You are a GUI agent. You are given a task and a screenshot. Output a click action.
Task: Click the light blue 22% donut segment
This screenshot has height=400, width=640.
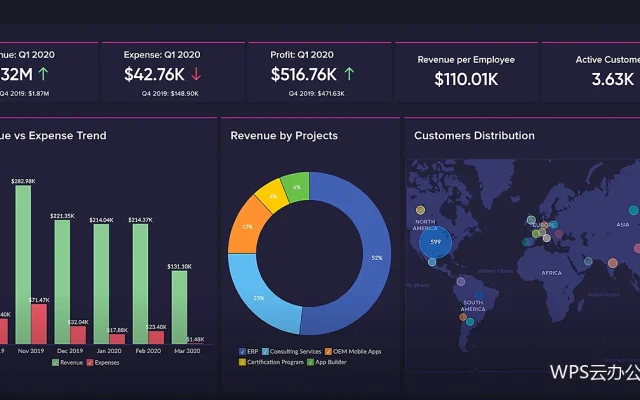coord(259,296)
